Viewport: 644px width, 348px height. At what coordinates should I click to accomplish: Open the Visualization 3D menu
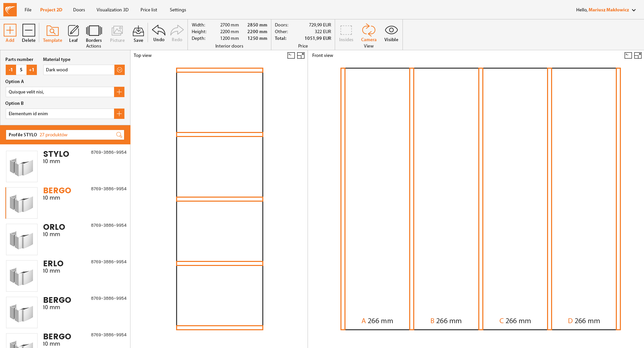(x=112, y=10)
